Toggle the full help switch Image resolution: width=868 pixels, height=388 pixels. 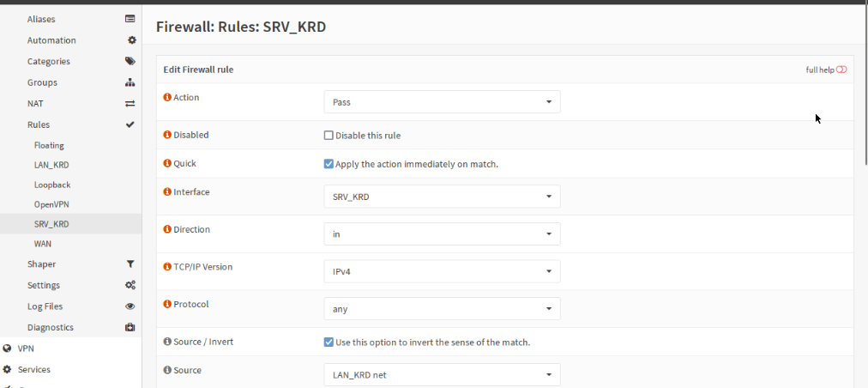(x=841, y=70)
